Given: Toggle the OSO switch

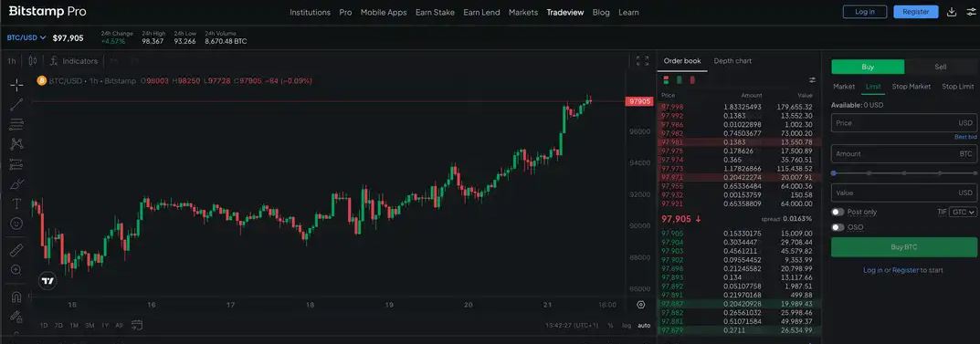Looking at the screenshot, I should (838, 227).
